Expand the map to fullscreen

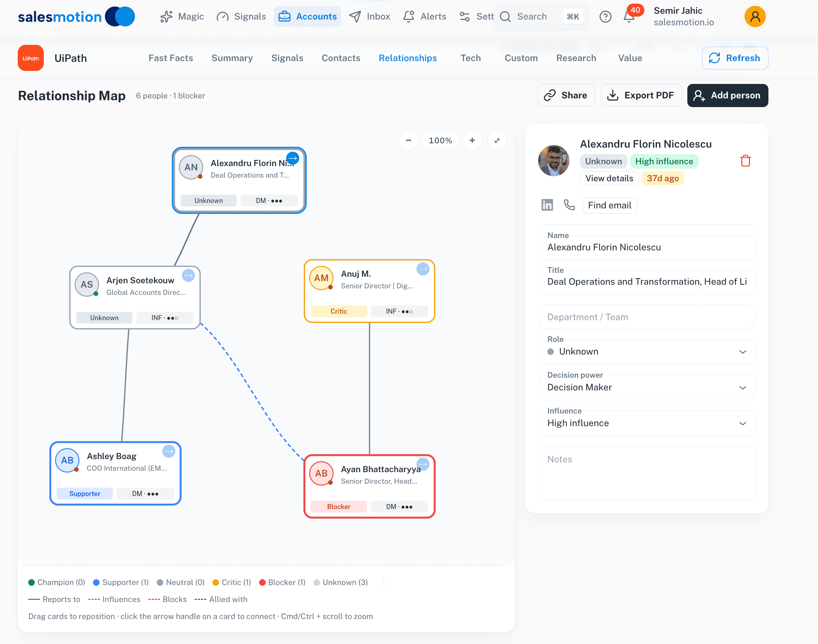coord(497,140)
